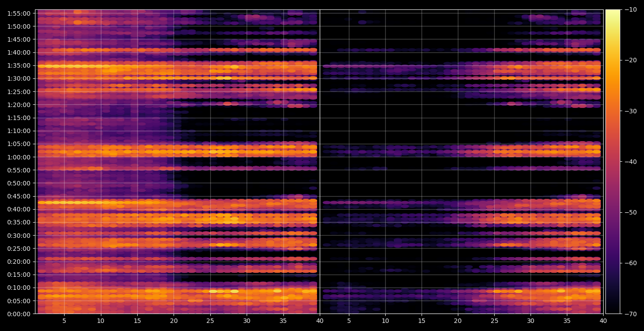The height and width of the screenshot is (331, 644).
Task: Click the 0:40:00 time axis label
Action: coord(19,209)
